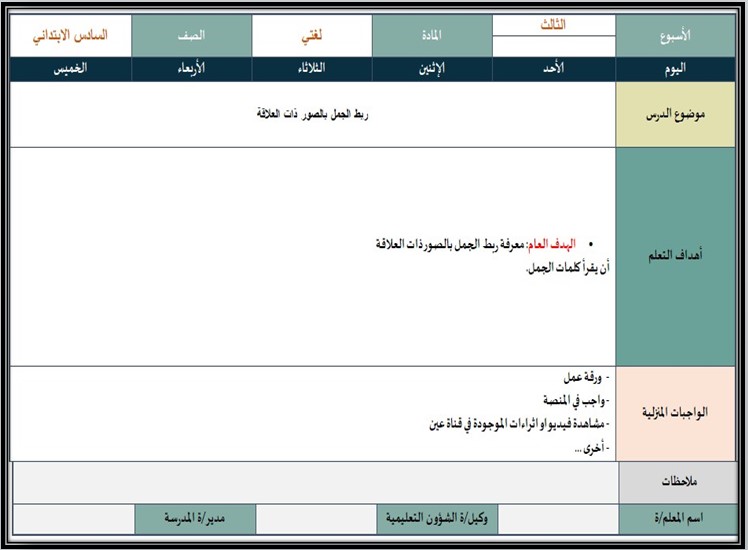Click the اسم المعلم/ة label cell

tap(678, 519)
